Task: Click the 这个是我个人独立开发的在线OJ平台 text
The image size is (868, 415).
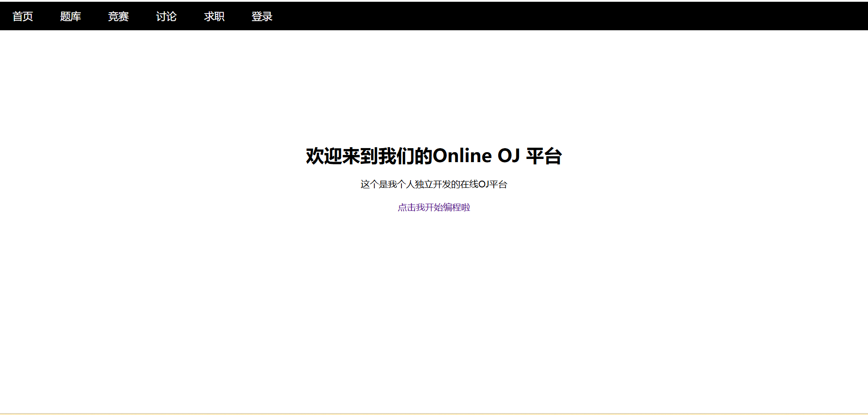Action: [x=434, y=184]
